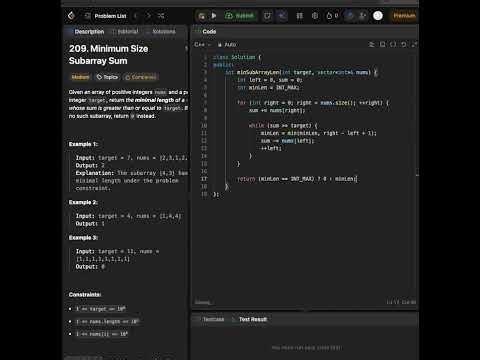Screen dimensions: 480x360
Task: Click the purple sparkle AI icon
Action: coord(282,16)
